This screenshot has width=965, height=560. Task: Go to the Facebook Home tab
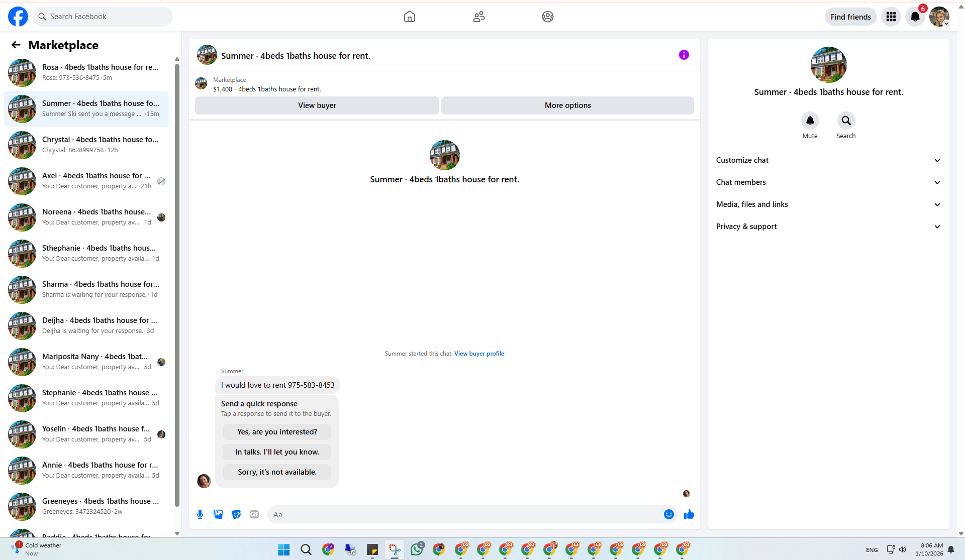[x=410, y=17]
